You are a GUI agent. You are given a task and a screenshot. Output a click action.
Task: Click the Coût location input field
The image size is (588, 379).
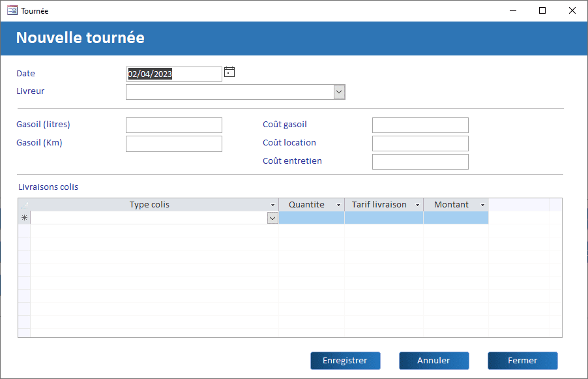coord(420,144)
